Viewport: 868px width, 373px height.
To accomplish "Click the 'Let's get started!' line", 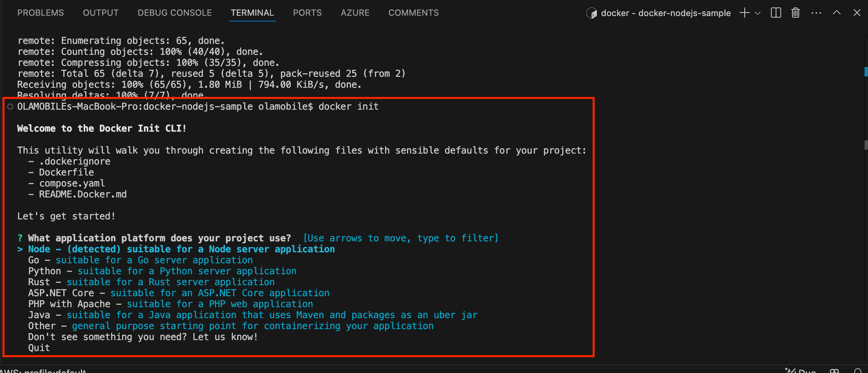I will tap(67, 216).
